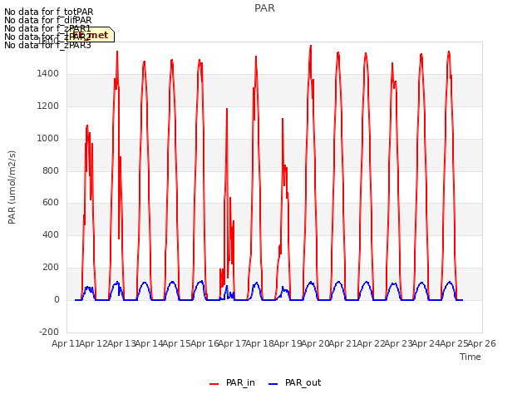Screen dimensions: 532x399
Task: Click the PAR_out legend entry
Action: [294, 383]
